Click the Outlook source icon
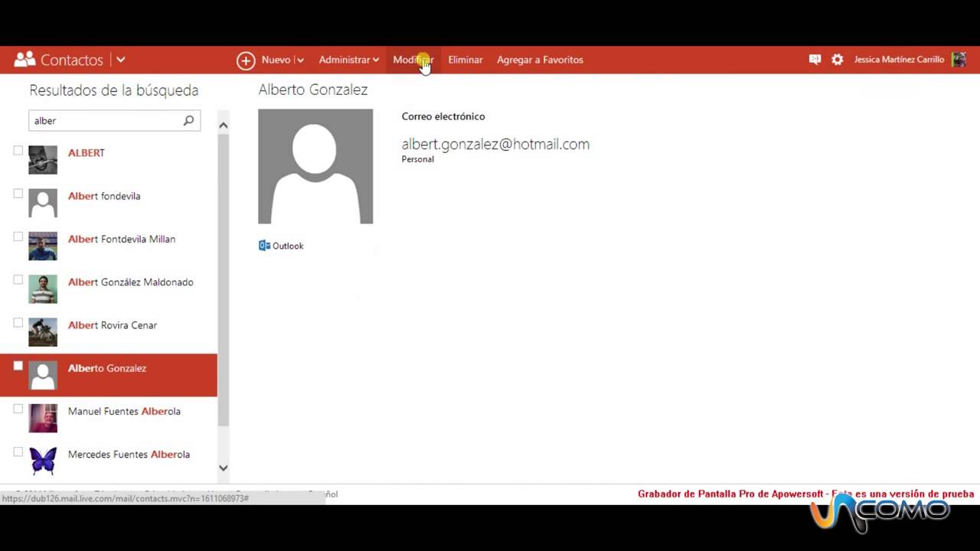 tap(264, 245)
